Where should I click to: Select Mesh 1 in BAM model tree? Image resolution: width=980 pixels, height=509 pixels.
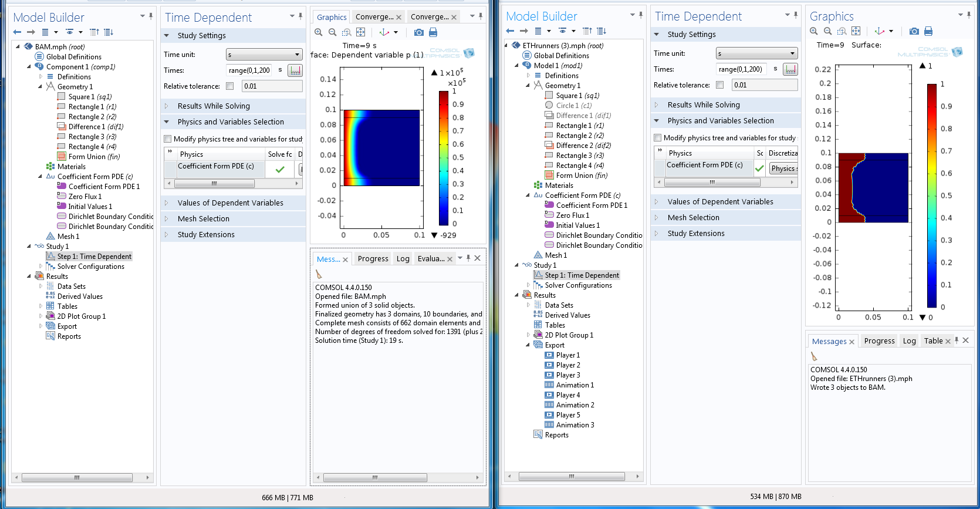[68, 237]
